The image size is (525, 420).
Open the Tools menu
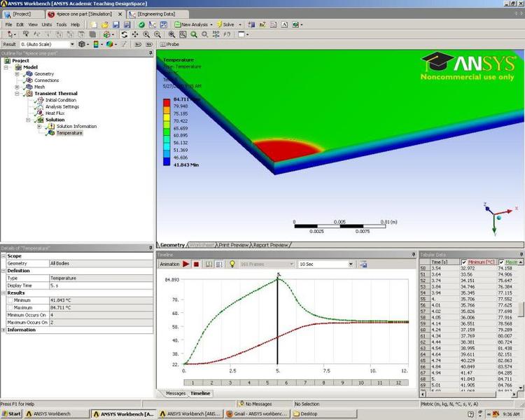(x=62, y=24)
